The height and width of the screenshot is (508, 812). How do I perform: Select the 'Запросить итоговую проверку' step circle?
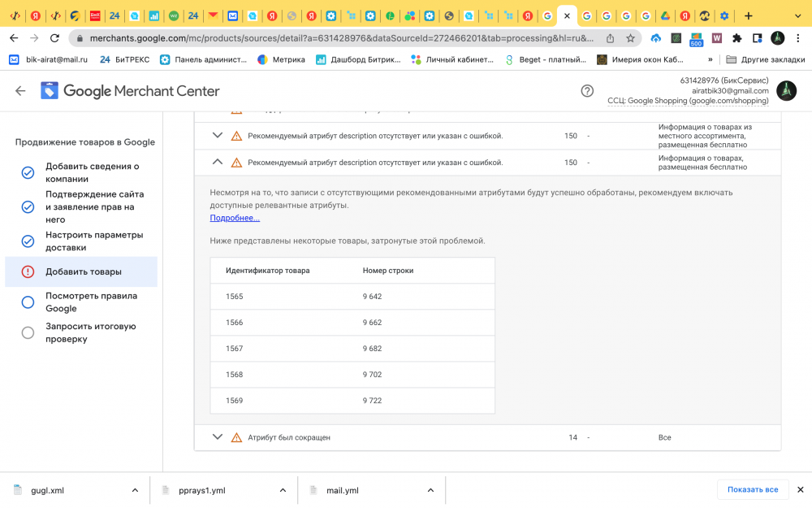pos(28,332)
